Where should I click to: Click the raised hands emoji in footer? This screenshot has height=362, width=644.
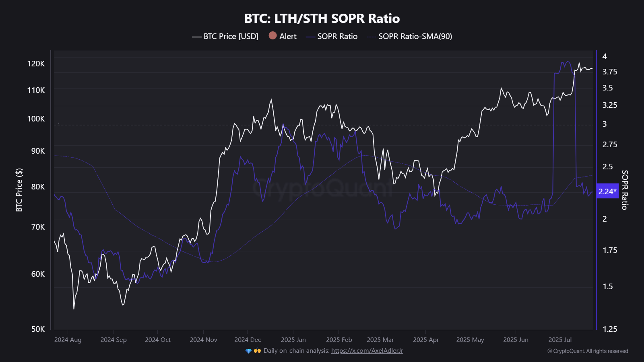click(x=257, y=351)
